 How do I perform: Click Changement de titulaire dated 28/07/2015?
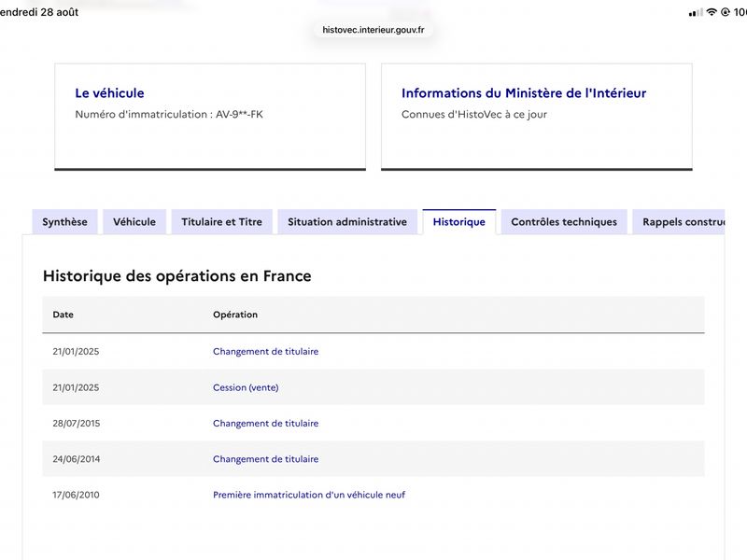[x=266, y=424]
